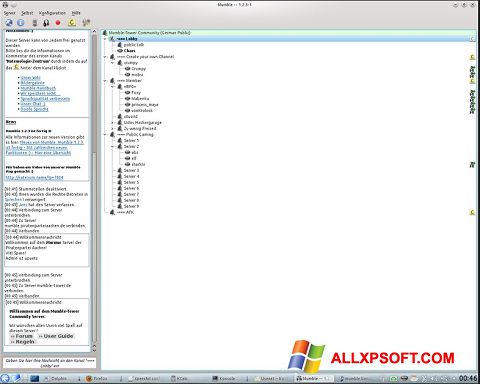Screen dimensions: 480x384
Task: Click the first user icon under Server 2
Action: point(127,153)
